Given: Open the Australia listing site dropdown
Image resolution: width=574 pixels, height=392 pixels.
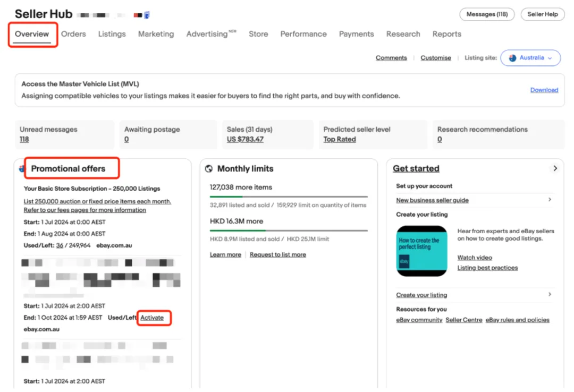Looking at the screenshot, I should 530,58.
